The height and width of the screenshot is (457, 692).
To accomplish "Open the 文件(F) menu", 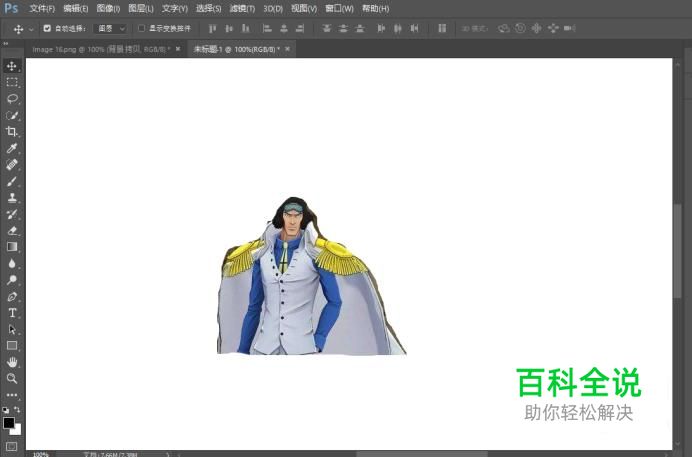I will tap(42, 8).
